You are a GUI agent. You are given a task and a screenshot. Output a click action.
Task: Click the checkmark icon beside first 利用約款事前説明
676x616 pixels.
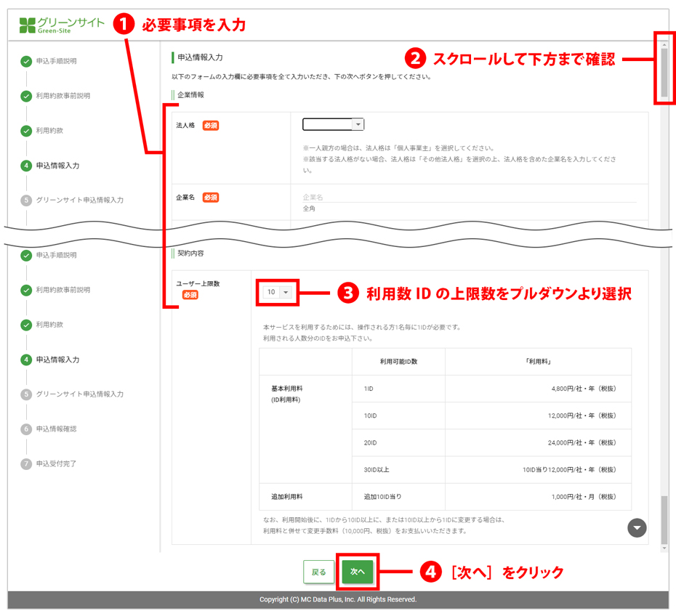26,96
